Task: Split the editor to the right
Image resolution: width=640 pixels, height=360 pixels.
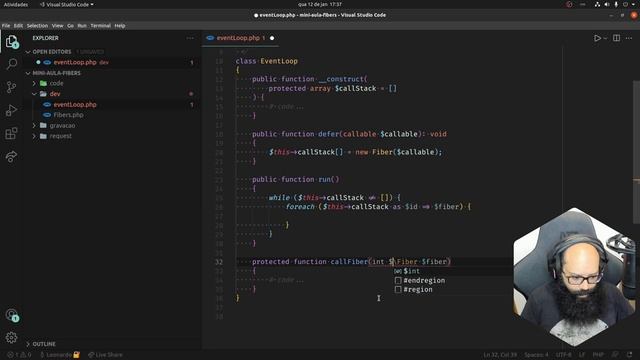Action: click(616, 38)
